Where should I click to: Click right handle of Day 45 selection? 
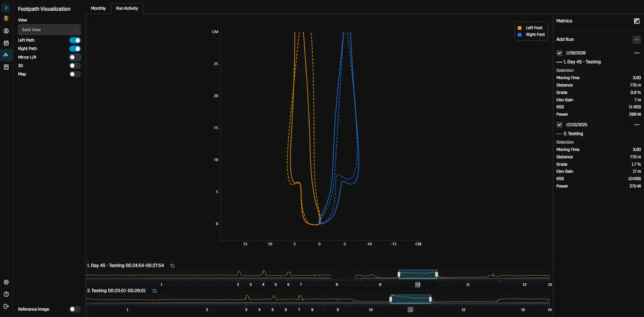[437, 274]
